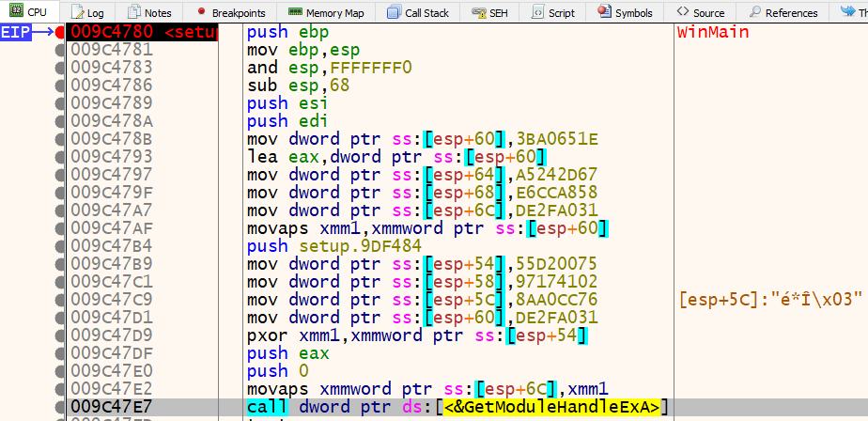Click the Call Stack windows icon
868x421 pixels.
pos(395,11)
